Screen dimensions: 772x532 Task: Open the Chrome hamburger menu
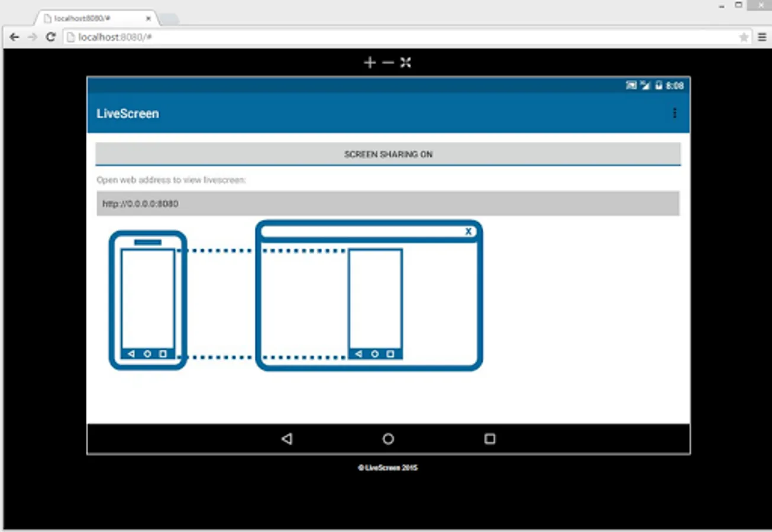(x=762, y=37)
